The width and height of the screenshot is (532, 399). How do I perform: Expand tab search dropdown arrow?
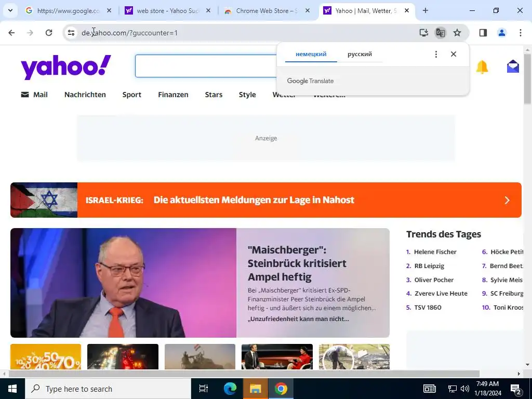pos(10,11)
